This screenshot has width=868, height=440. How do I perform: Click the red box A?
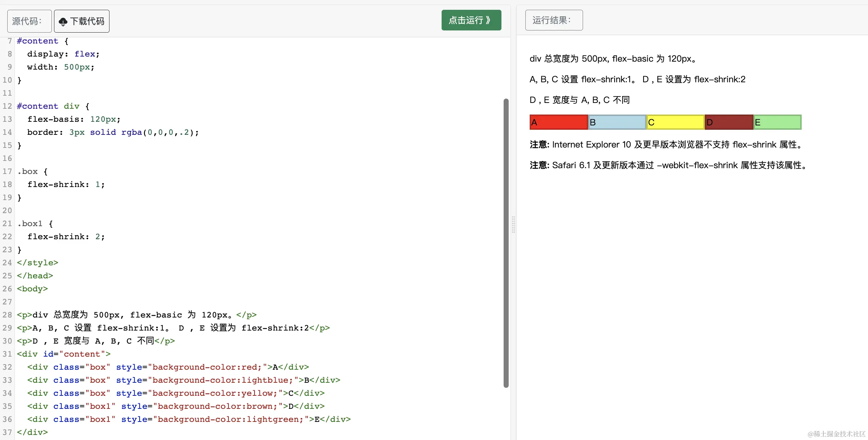558,123
